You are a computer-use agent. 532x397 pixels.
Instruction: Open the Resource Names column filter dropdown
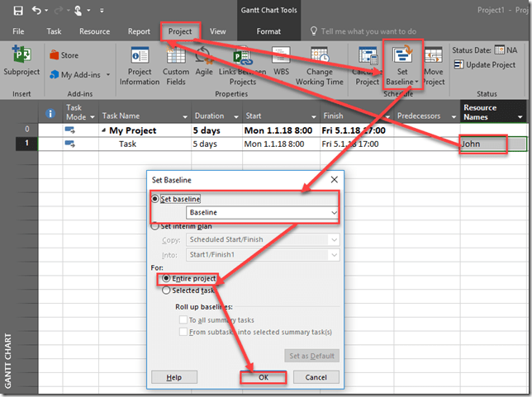click(x=520, y=118)
